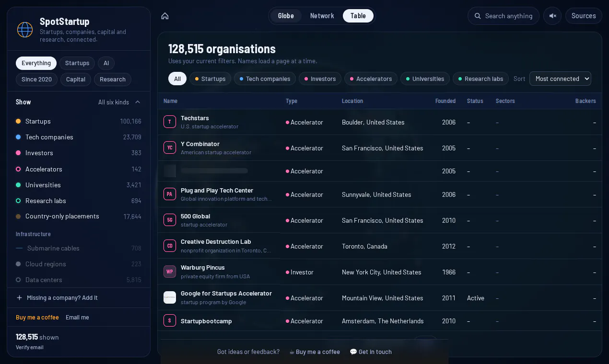Click the Plug and Play PA avatar
This screenshot has height=364, width=609.
click(170, 194)
